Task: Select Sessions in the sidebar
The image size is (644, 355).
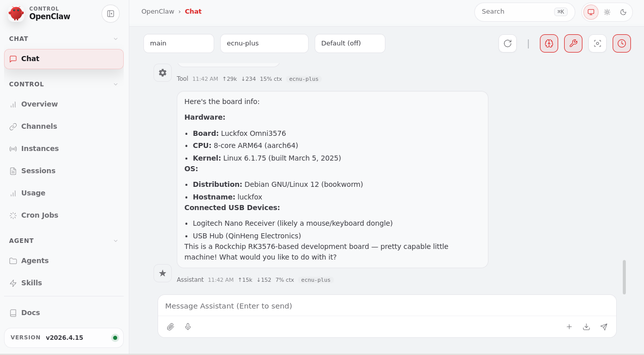Action: [64, 171]
